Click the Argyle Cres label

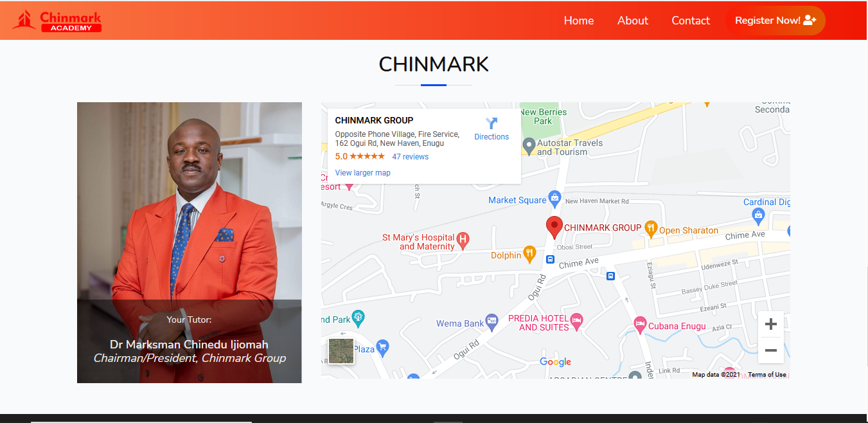coord(337,206)
